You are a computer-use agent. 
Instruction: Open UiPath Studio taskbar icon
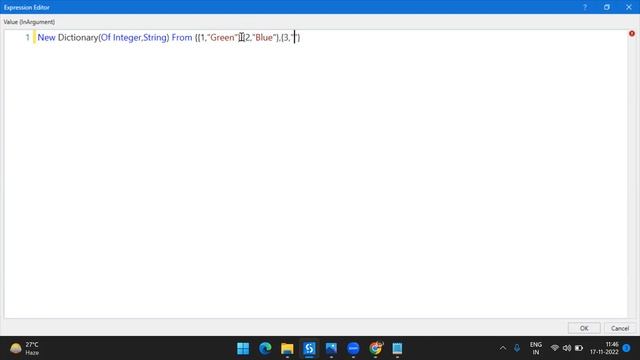pyautogui.click(x=309, y=349)
